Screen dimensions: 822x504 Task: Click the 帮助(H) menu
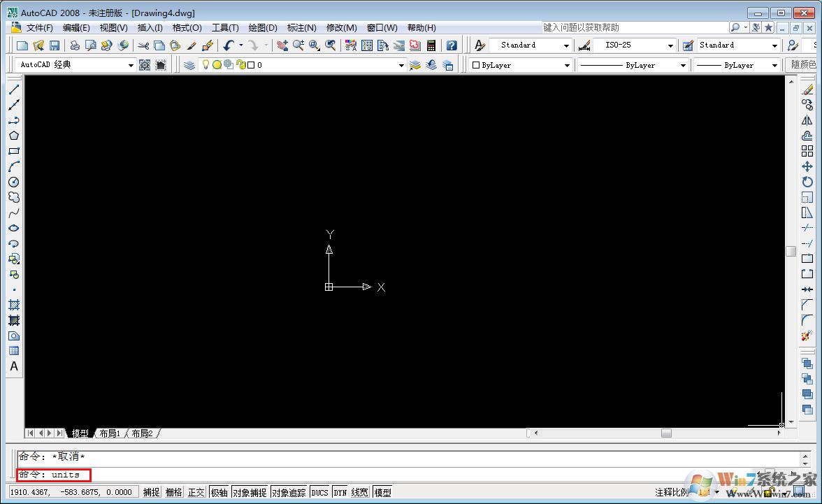click(x=421, y=28)
